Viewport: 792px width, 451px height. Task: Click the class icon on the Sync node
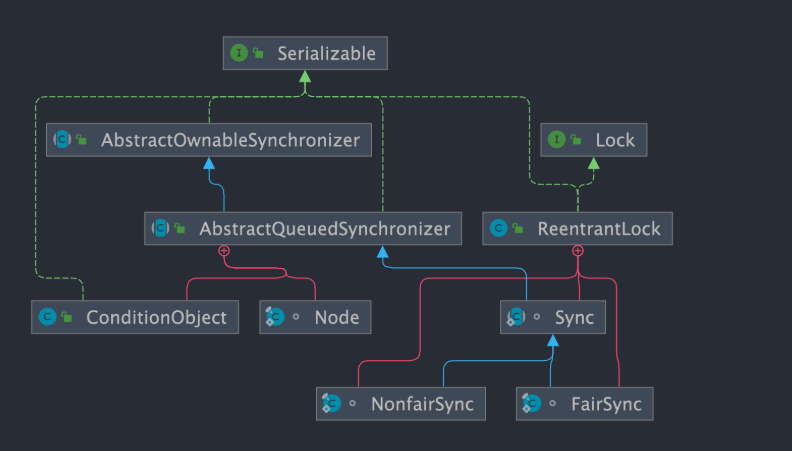[514, 318]
